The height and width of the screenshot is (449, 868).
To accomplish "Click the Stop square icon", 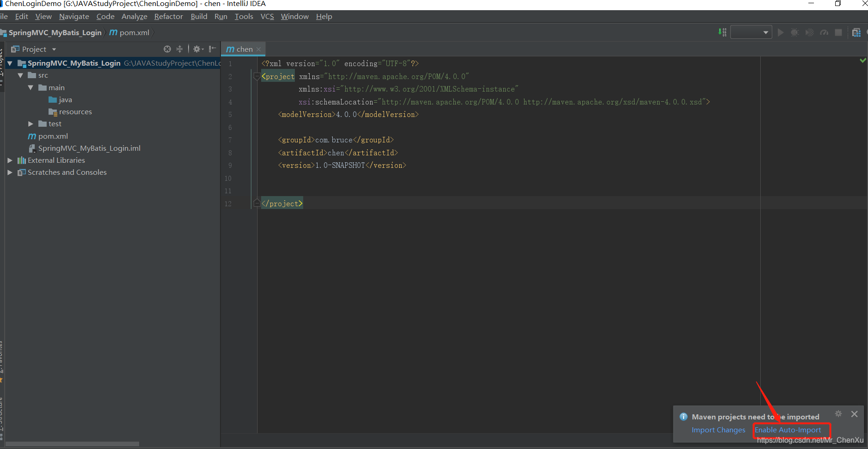I will pyautogui.click(x=838, y=32).
